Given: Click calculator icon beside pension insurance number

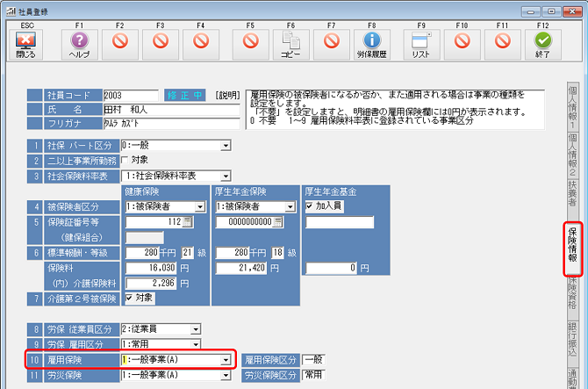Looking at the screenshot, I should point(277,221).
